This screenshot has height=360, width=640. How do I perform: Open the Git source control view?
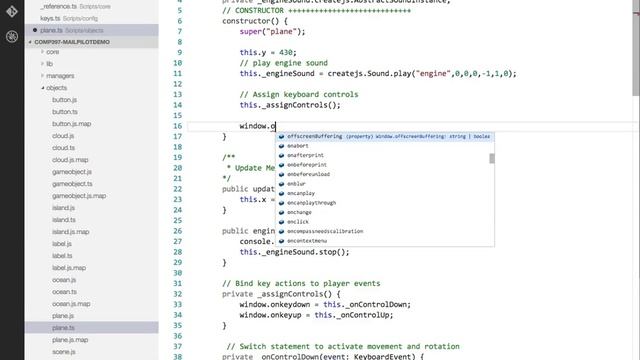12,11
